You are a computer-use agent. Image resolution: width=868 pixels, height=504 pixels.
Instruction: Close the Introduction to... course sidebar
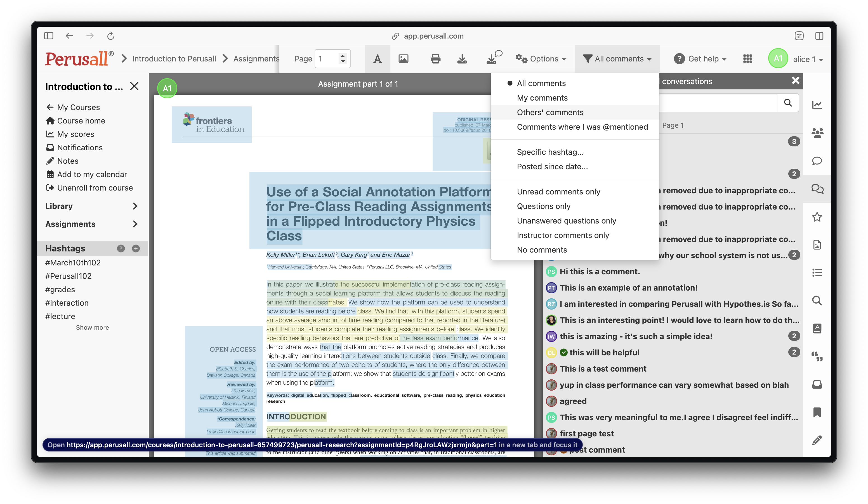(134, 86)
